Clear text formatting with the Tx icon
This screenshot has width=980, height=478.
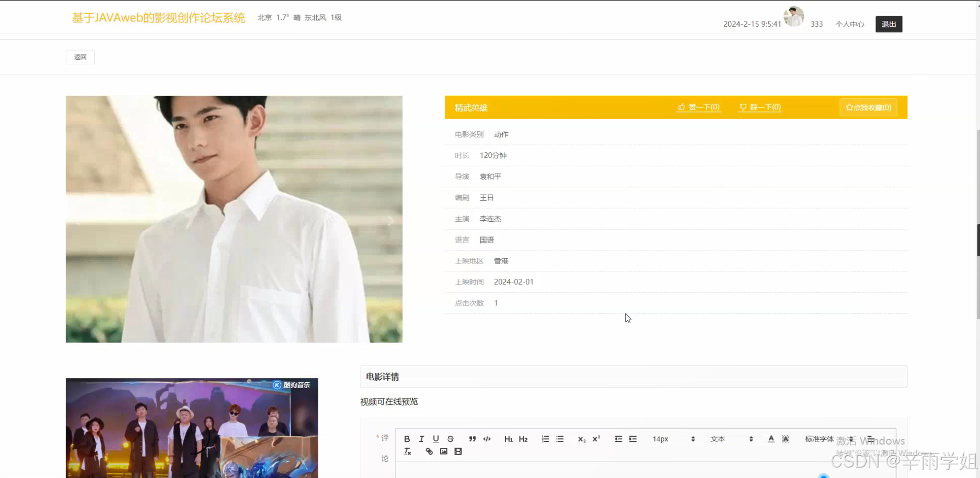(x=407, y=451)
